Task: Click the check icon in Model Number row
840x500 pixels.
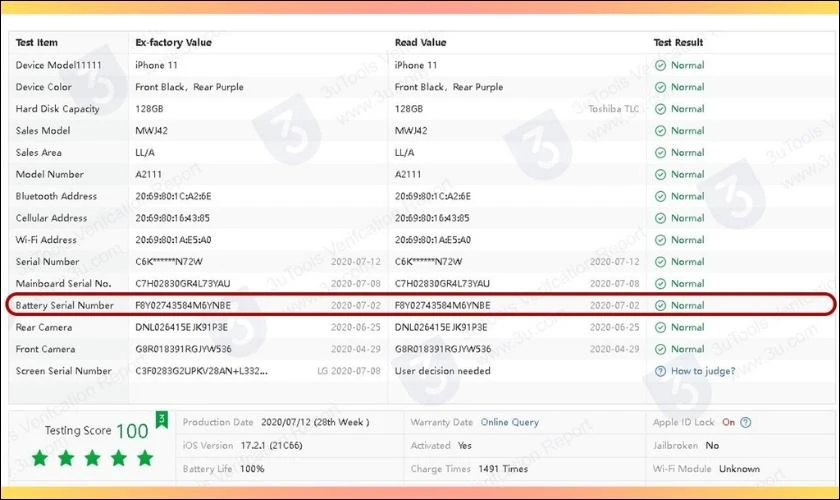Action: [x=660, y=175]
